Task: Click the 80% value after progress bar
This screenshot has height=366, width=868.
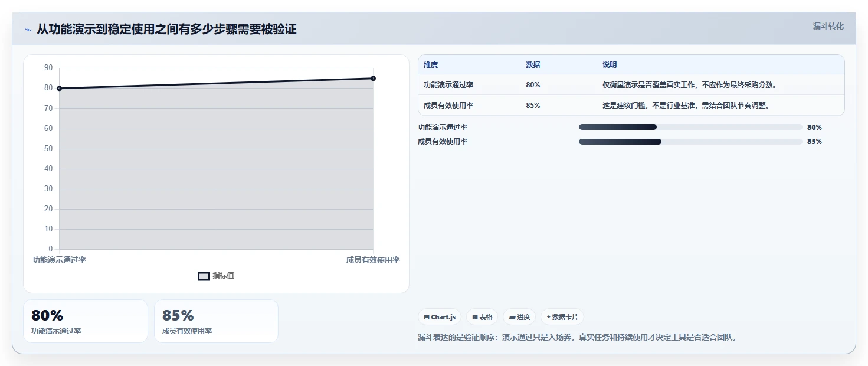Action: pos(814,127)
